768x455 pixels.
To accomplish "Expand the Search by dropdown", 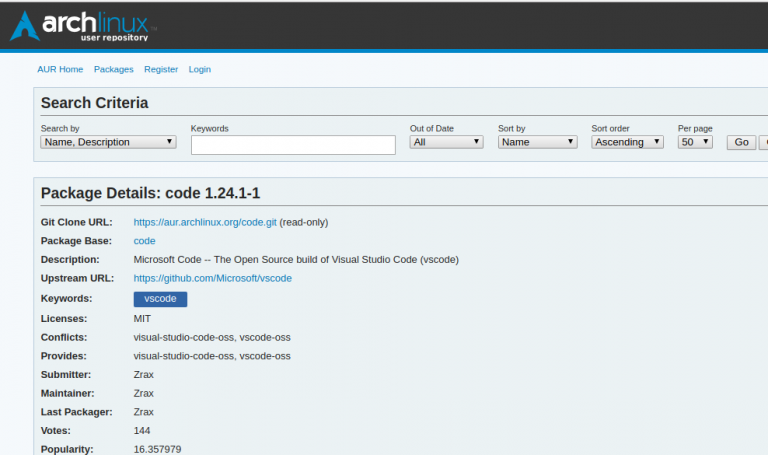I will [108, 142].
